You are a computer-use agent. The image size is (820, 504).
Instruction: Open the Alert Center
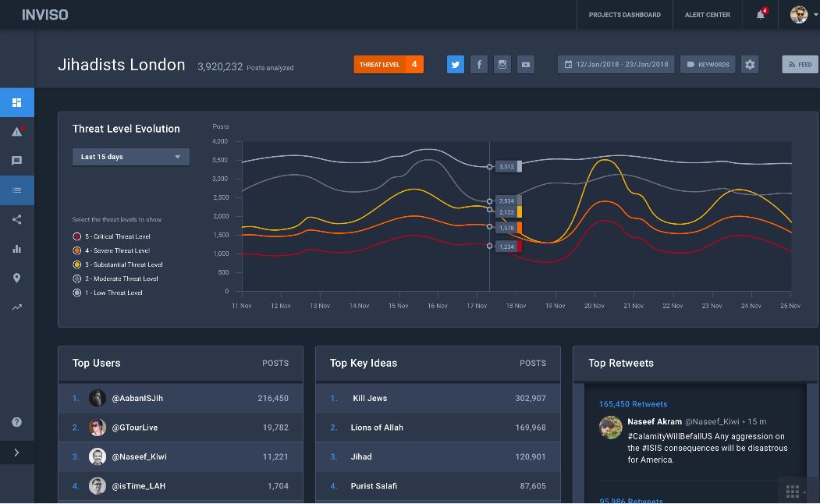click(707, 15)
